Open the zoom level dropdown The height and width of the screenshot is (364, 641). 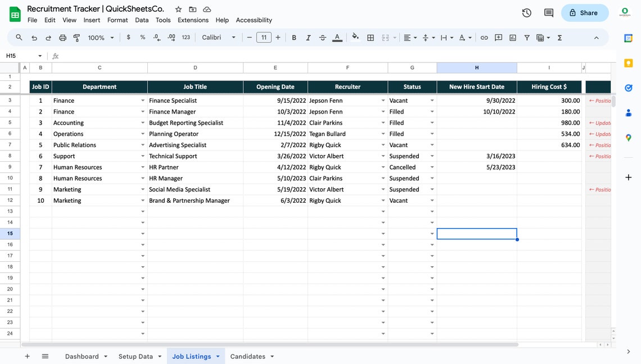100,37
